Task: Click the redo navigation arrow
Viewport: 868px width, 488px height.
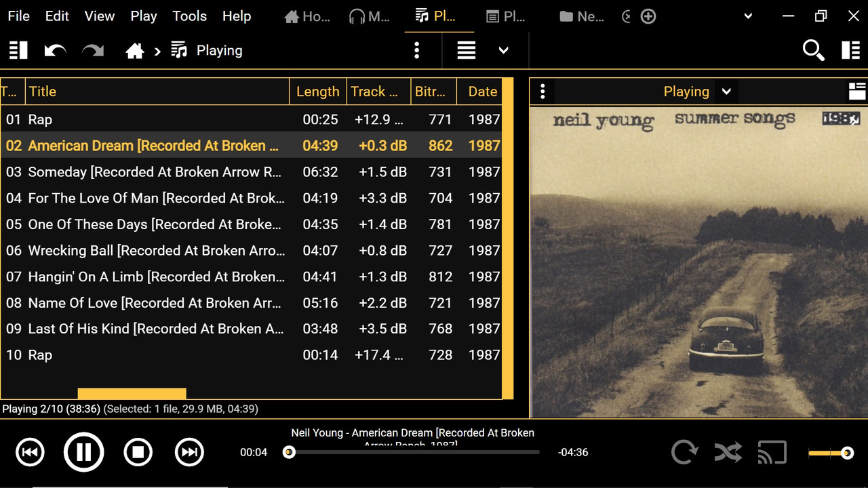Action: coord(93,50)
